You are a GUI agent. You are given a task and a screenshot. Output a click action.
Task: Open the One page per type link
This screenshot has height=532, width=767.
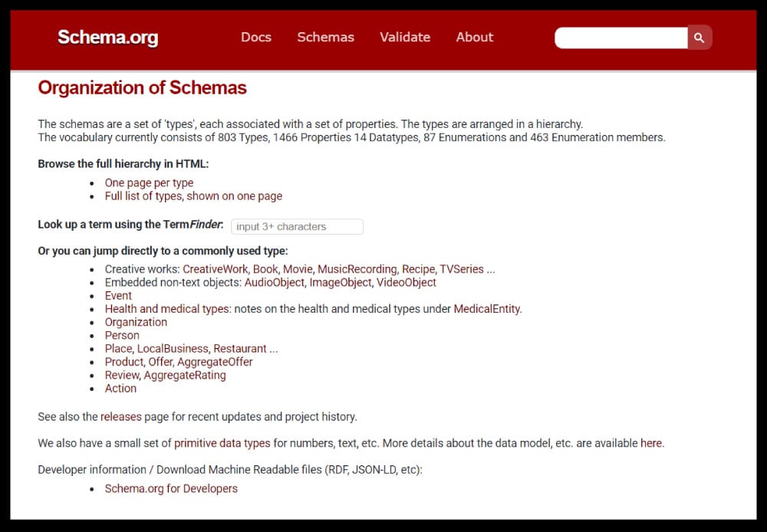[149, 182]
